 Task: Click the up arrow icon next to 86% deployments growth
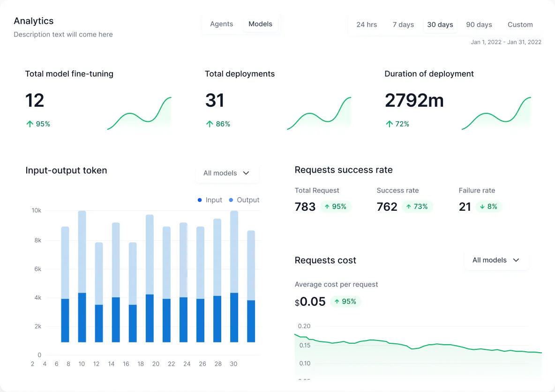(x=209, y=124)
